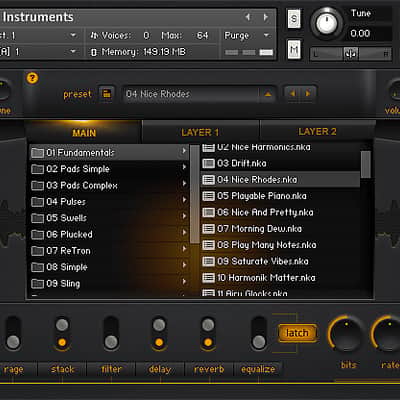Click the pan slider handle
The width and height of the screenshot is (400, 400).
coord(351,54)
